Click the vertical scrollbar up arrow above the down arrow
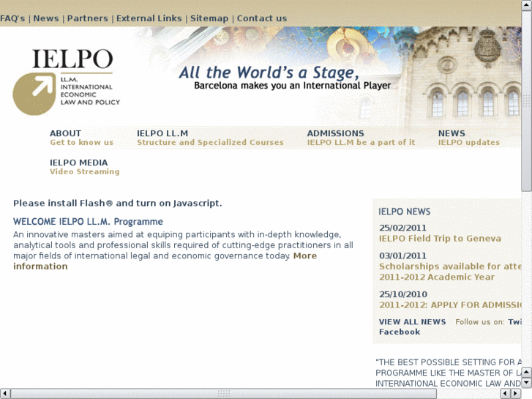This screenshot has height=399, width=532. pos(527,373)
